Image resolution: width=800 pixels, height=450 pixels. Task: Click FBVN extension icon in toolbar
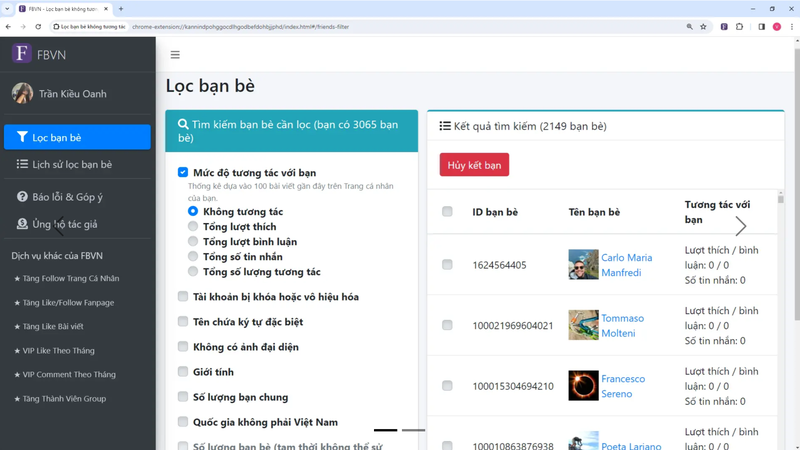(724, 27)
